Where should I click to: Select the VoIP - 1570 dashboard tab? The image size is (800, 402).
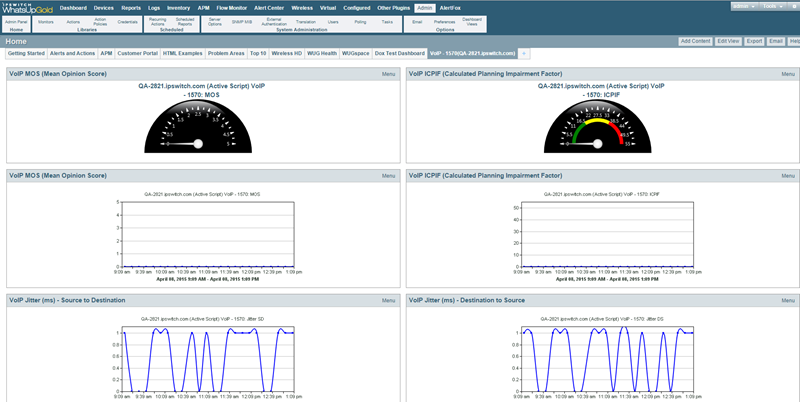click(472, 54)
